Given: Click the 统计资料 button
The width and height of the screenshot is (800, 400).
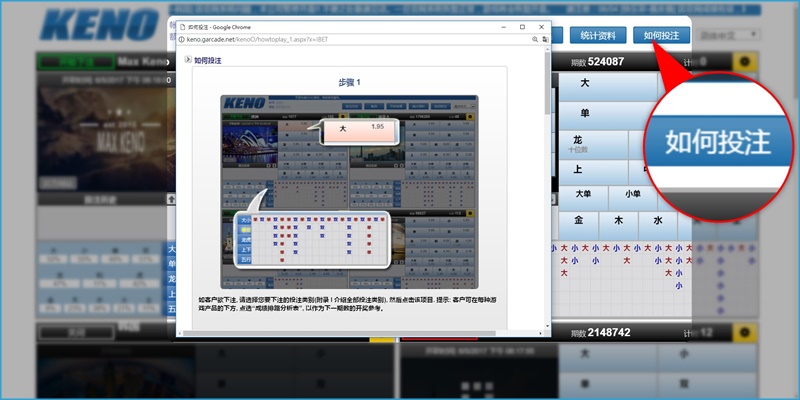Looking at the screenshot, I should tap(598, 35).
